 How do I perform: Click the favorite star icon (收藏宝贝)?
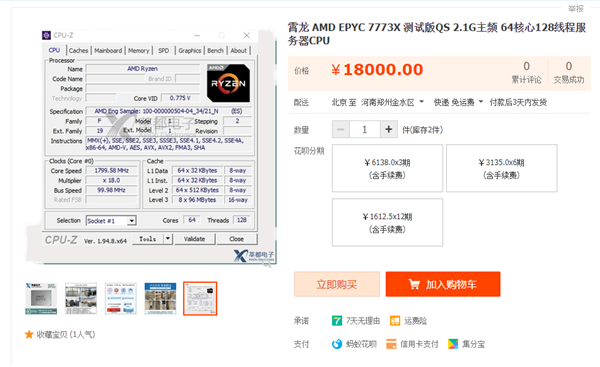[29, 334]
